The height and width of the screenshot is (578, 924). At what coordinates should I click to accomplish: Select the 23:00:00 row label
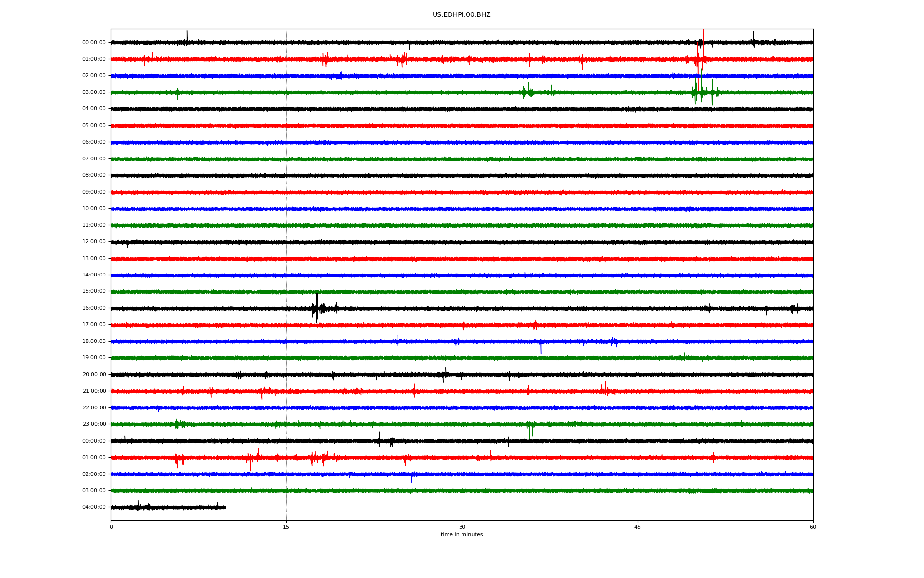point(94,424)
